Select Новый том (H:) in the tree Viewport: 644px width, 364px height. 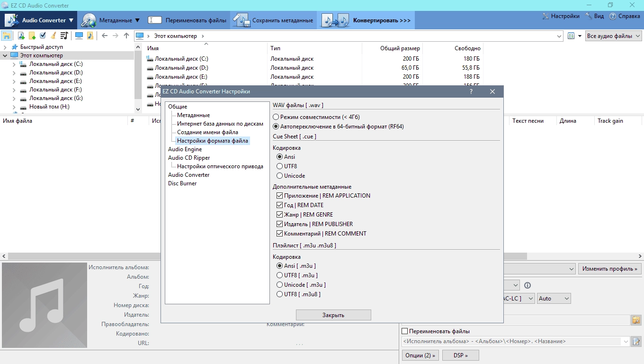click(x=49, y=107)
